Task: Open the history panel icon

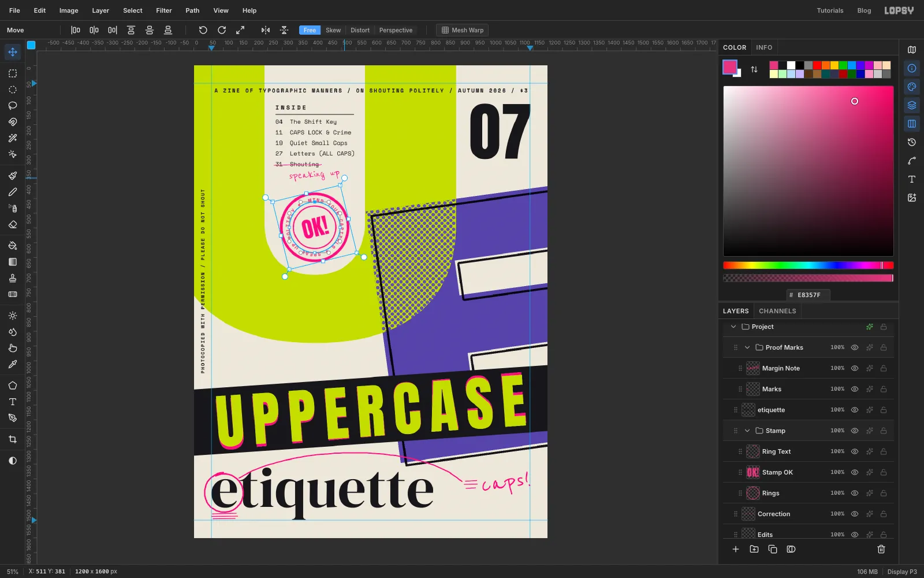Action: coord(912,142)
